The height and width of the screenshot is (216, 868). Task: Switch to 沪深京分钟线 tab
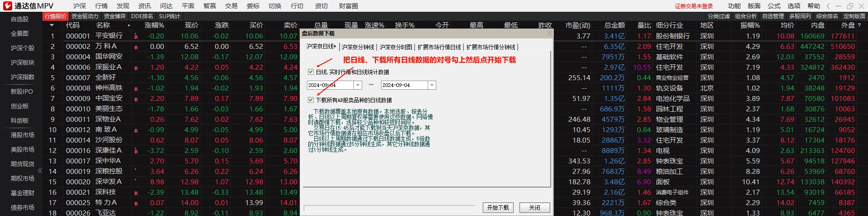[x=358, y=47]
